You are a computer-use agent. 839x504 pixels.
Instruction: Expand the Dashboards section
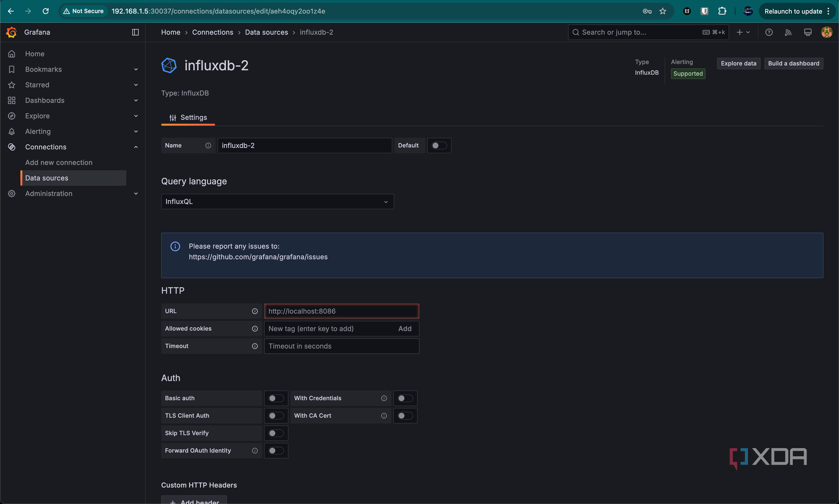pos(136,100)
